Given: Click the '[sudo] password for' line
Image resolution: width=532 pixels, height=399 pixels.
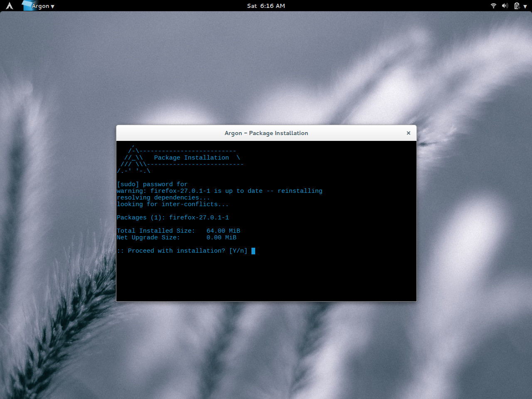Looking at the screenshot, I should pos(152,184).
